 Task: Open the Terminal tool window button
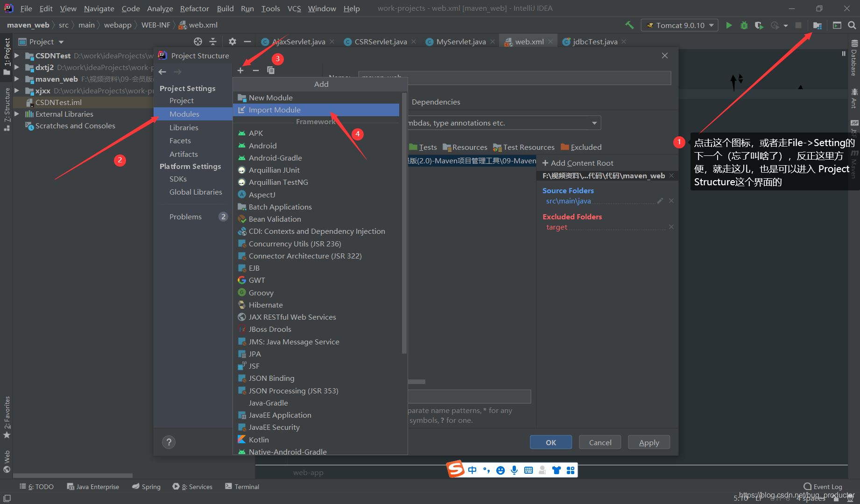[x=242, y=486]
